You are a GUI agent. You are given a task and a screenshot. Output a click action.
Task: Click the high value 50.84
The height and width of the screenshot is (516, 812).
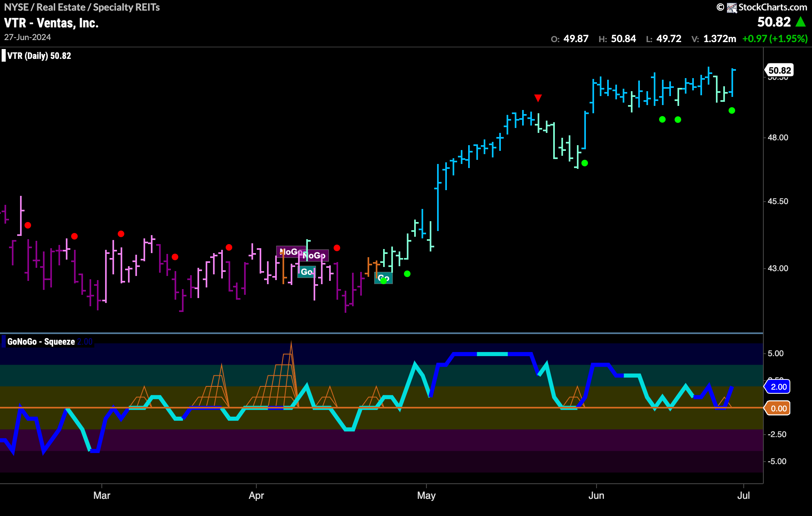coord(624,39)
